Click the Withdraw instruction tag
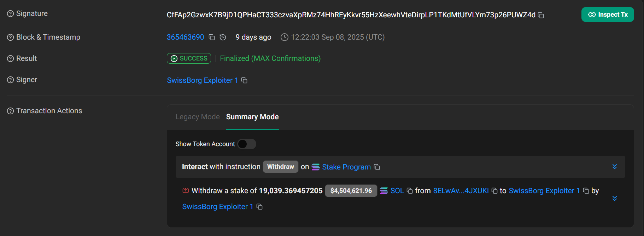Screen dimensions: 644x236 [281, 167]
